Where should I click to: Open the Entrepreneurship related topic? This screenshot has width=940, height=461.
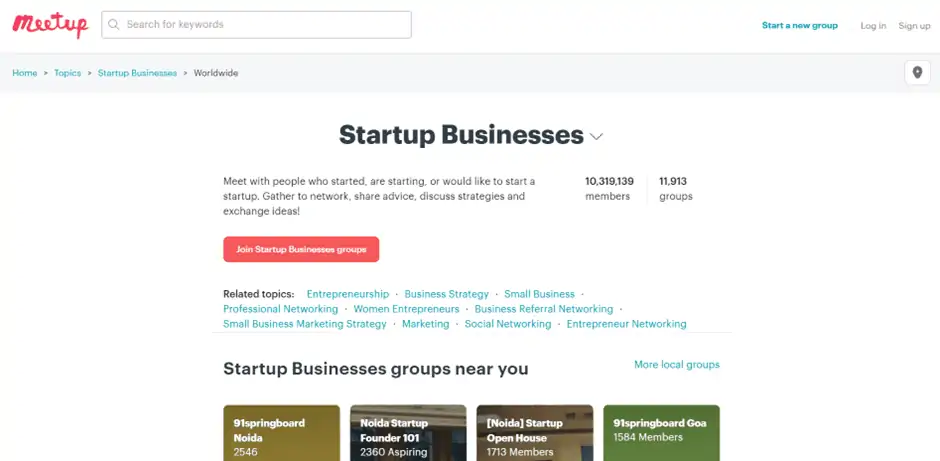pos(348,294)
